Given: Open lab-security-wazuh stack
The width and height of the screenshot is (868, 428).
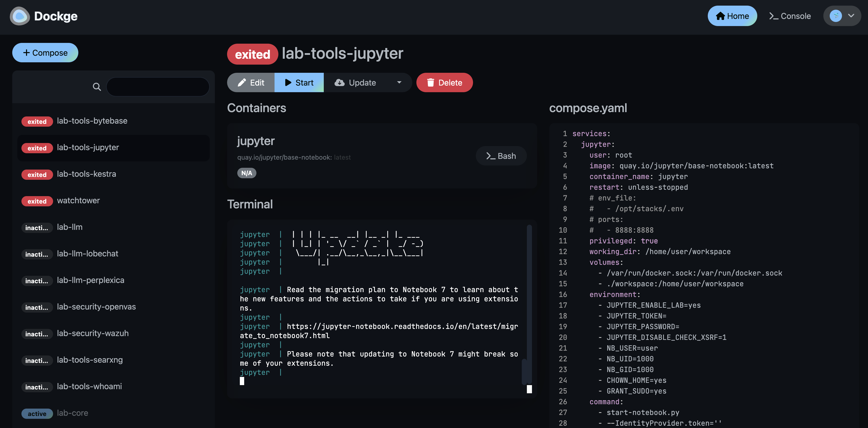Looking at the screenshot, I should (114, 334).
